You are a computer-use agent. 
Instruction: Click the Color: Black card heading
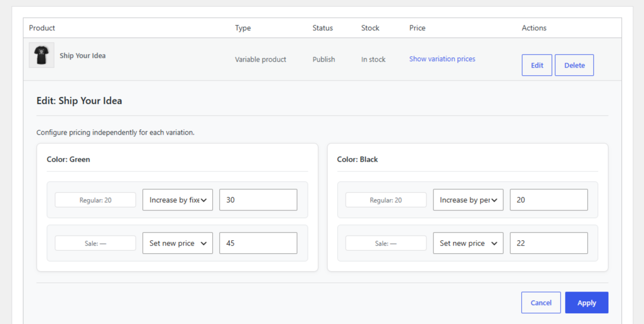357,160
